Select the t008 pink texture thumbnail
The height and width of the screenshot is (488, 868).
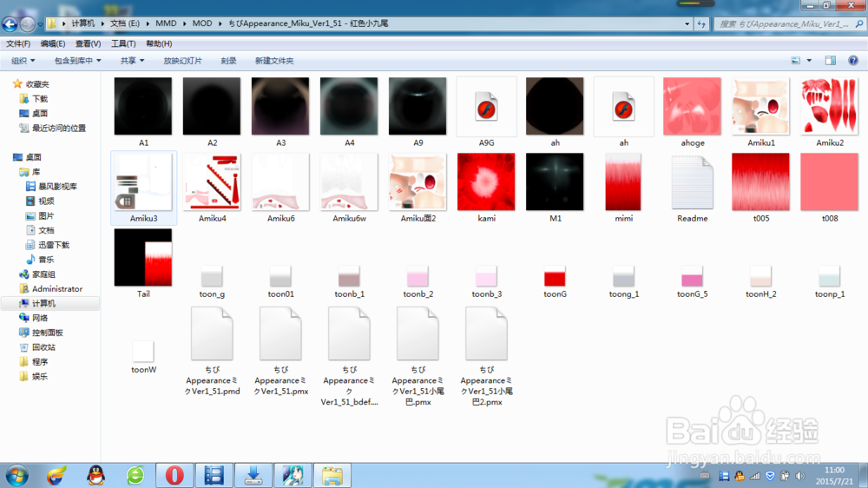click(x=829, y=182)
